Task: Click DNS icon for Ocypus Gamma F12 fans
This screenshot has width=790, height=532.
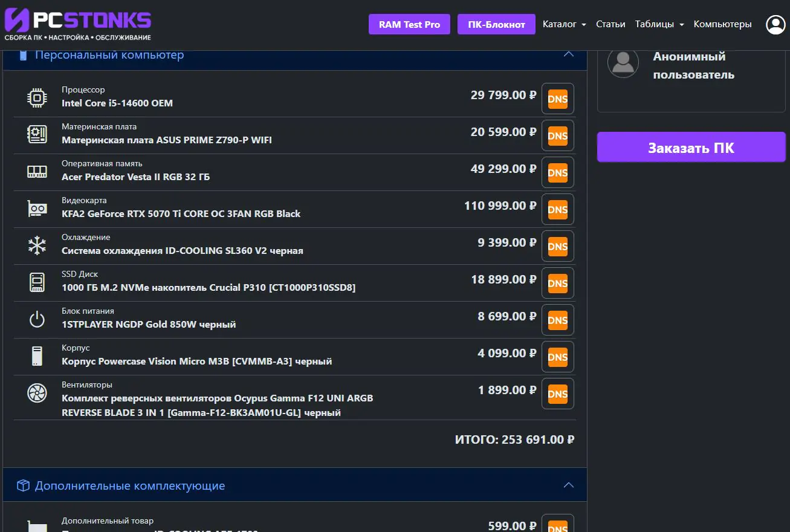Action: tap(558, 394)
